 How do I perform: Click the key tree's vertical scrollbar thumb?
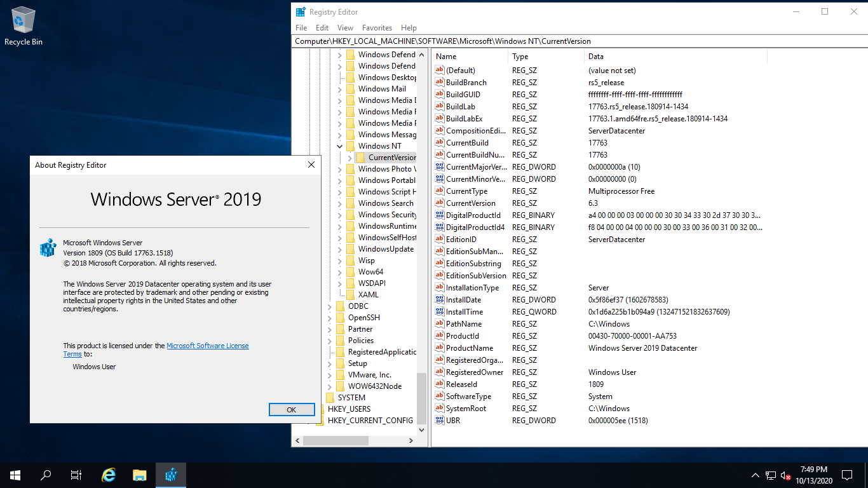(421, 399)
